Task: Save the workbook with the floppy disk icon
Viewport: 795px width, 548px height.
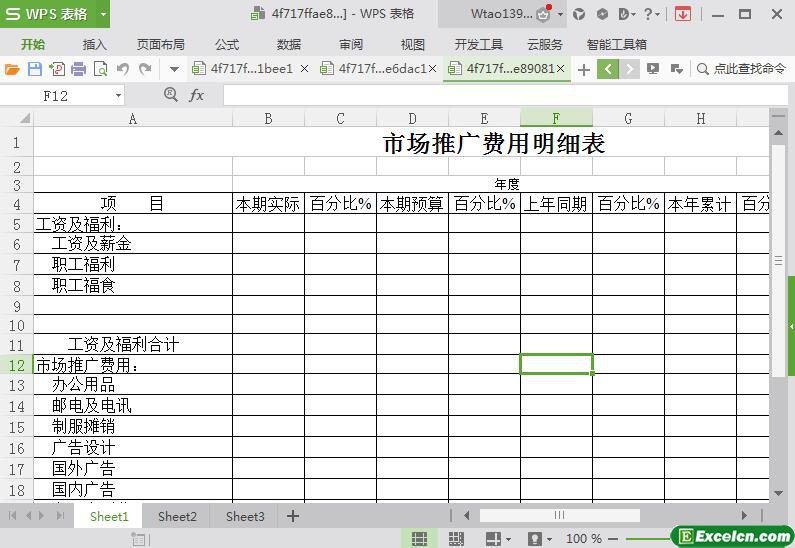Action: click(x=34, y=69)
